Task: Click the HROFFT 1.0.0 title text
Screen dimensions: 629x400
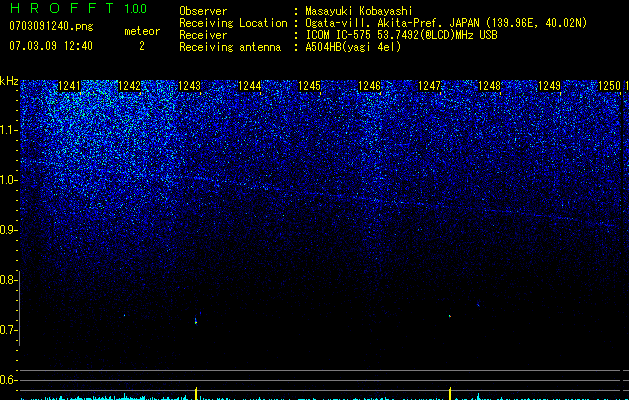Action: (x=78, y=8)
